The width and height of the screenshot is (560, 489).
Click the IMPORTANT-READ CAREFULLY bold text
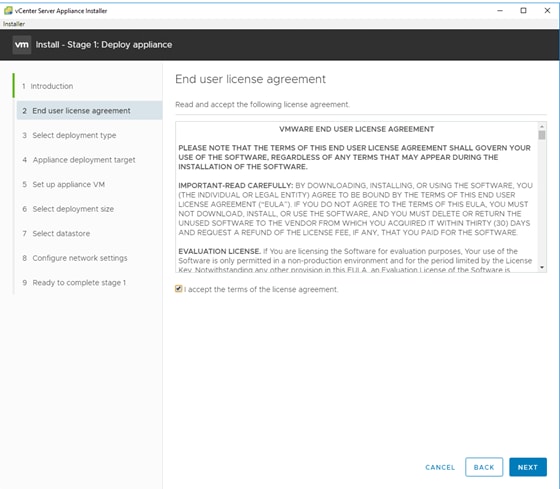coord(236,185)
